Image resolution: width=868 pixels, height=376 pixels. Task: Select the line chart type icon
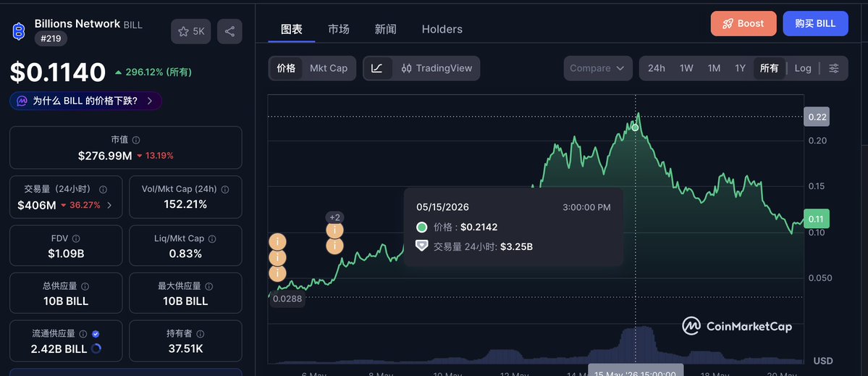point(377,68)
